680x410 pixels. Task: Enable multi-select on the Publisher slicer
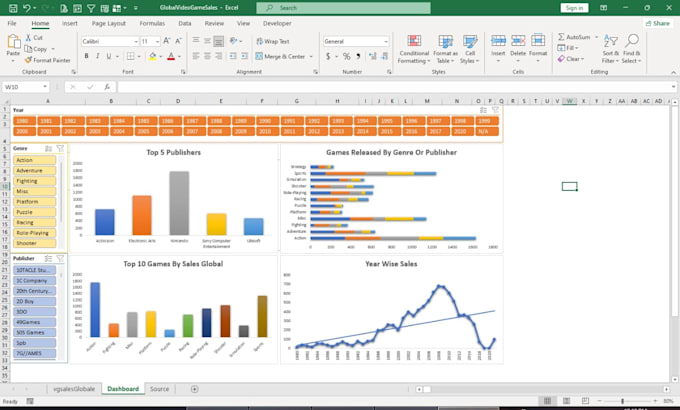pyautogui.click(x=49, y=258)
